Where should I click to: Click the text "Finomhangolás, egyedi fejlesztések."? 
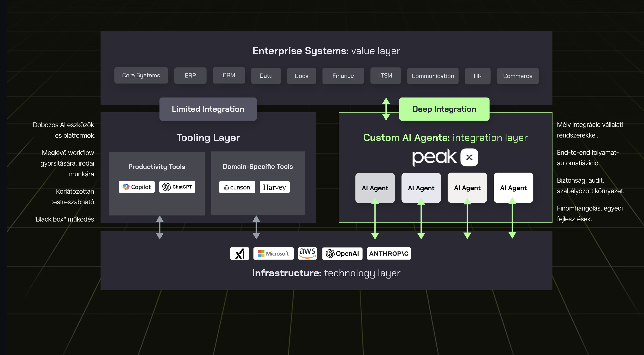click(590, 213)
